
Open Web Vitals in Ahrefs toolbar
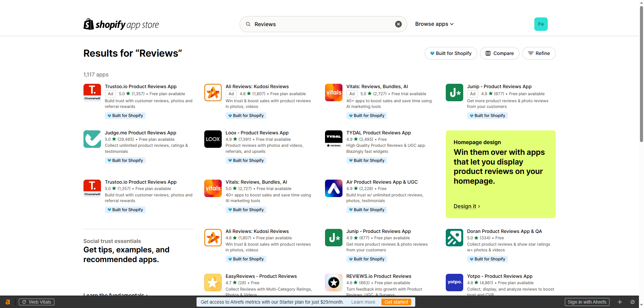[37, 302]
